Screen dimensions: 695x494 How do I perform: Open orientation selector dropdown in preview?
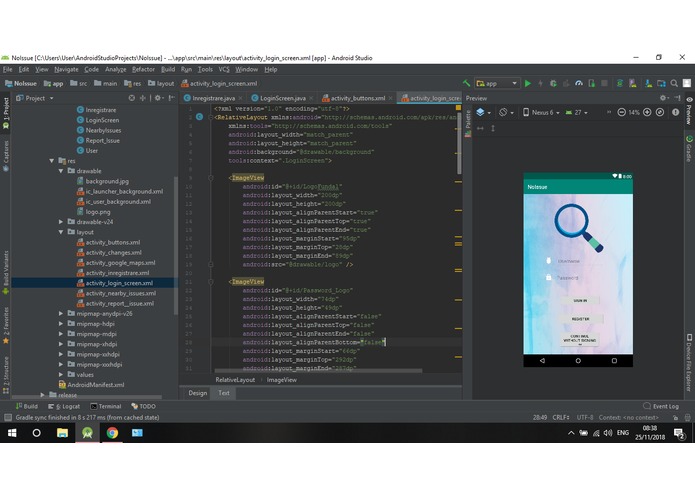pyautogui.click(x=506, y=113)
